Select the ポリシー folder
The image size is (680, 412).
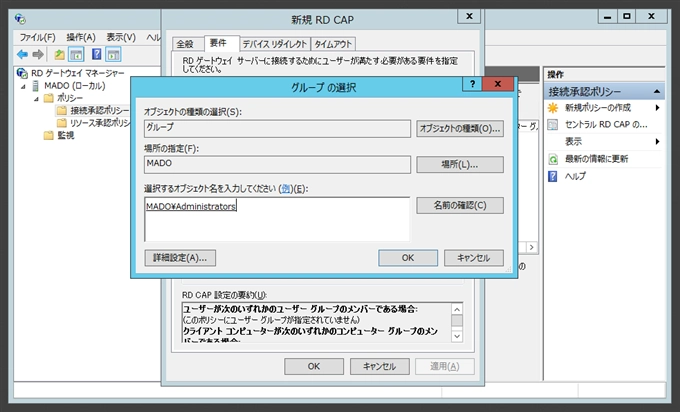(69, 98)
